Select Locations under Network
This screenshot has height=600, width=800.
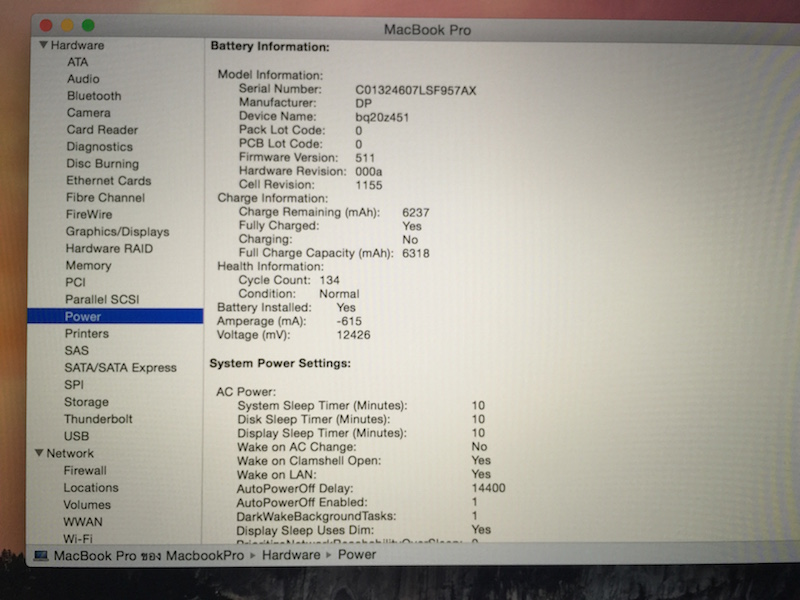(91, 487)
